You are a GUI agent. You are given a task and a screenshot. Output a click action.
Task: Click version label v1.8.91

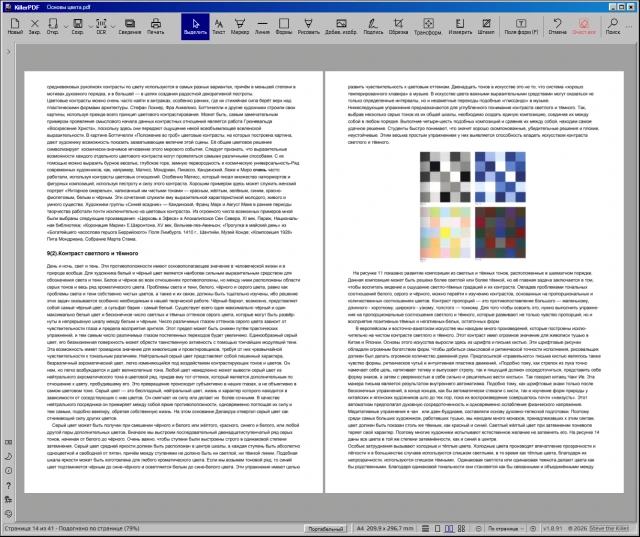tap(553, 528)
